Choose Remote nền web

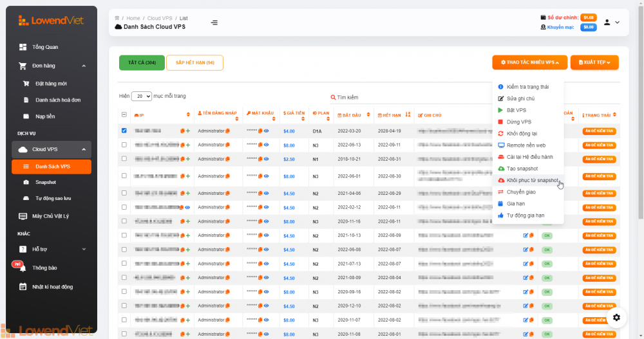528,145
